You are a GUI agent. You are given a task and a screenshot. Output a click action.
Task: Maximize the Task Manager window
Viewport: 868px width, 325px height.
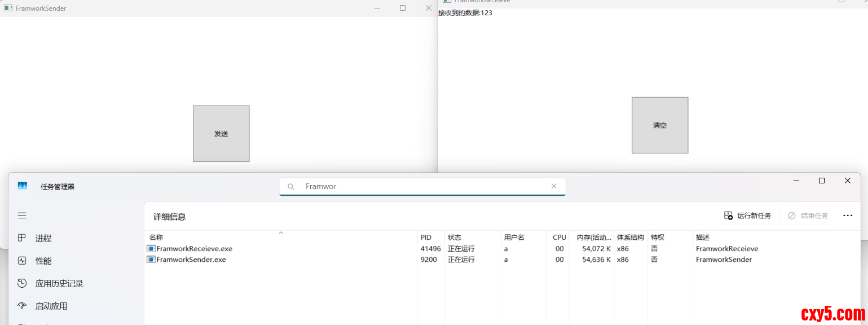pos(821,181)
